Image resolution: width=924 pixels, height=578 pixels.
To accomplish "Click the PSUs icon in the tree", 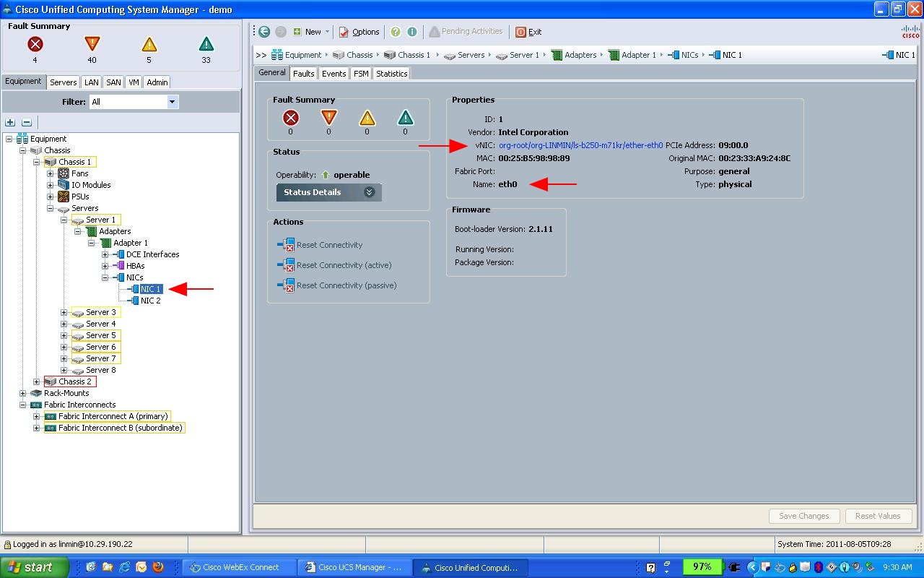I will coord(64,197).
